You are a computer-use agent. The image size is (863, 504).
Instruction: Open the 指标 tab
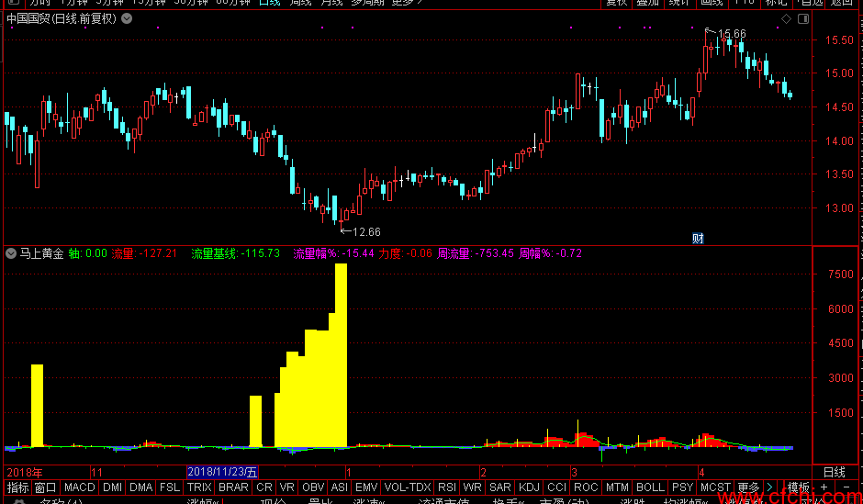(x=17, y=487)
